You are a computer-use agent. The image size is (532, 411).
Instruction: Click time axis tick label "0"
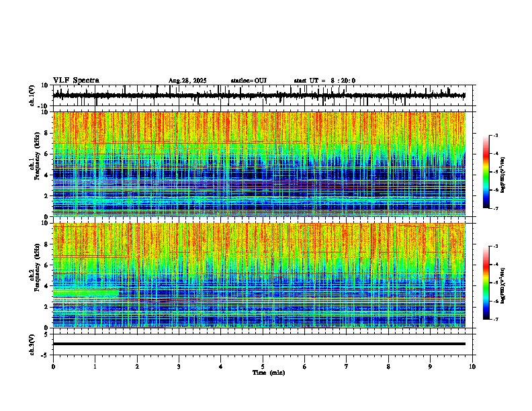53,367
